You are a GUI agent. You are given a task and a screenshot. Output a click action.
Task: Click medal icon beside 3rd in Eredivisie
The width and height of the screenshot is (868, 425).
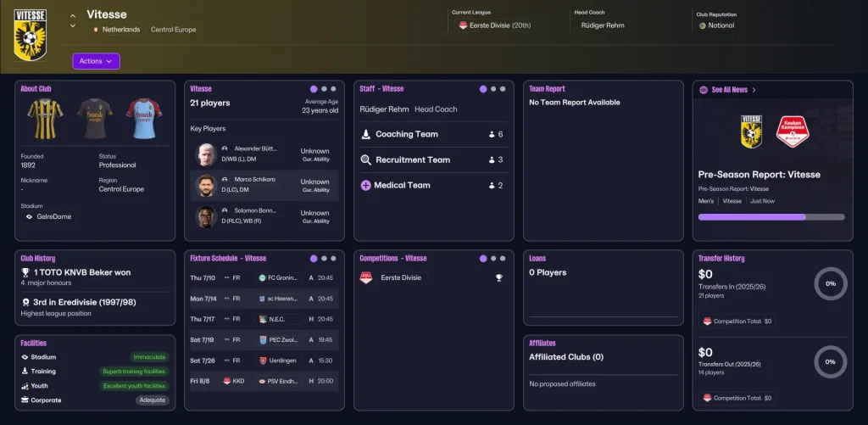[25, 303]
